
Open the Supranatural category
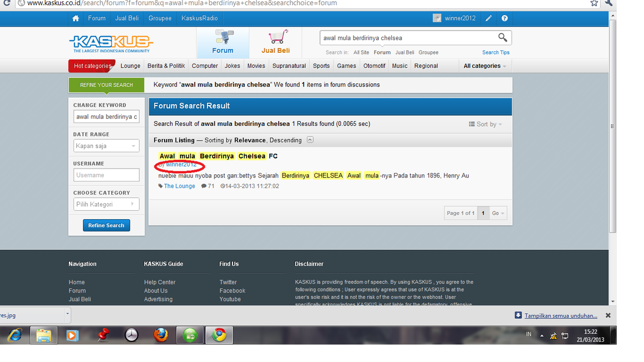[289, 66]
